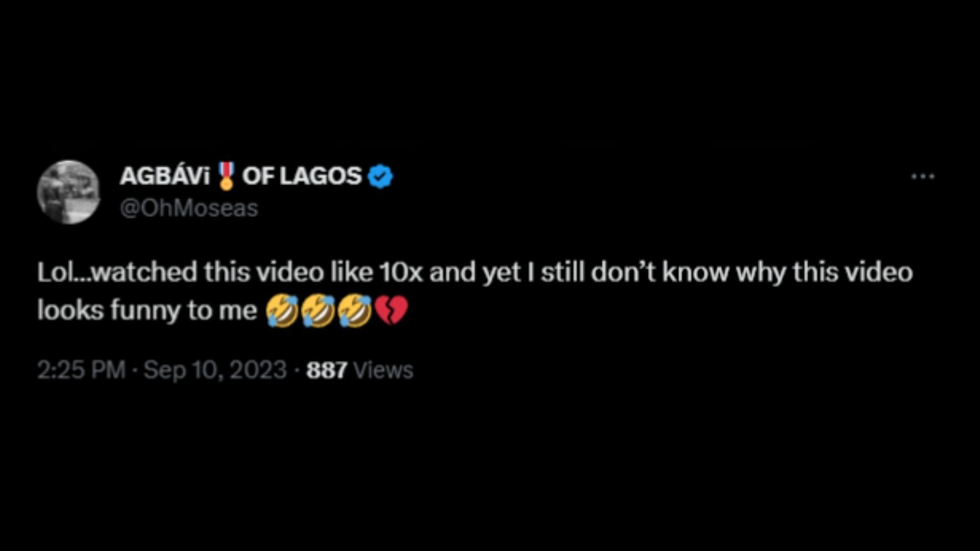Open the @OhMoseas handle link

[189, 208]
